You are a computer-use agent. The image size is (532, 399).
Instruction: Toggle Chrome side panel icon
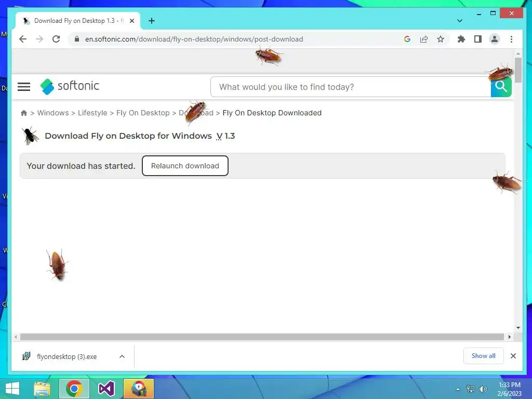[478, 39]
